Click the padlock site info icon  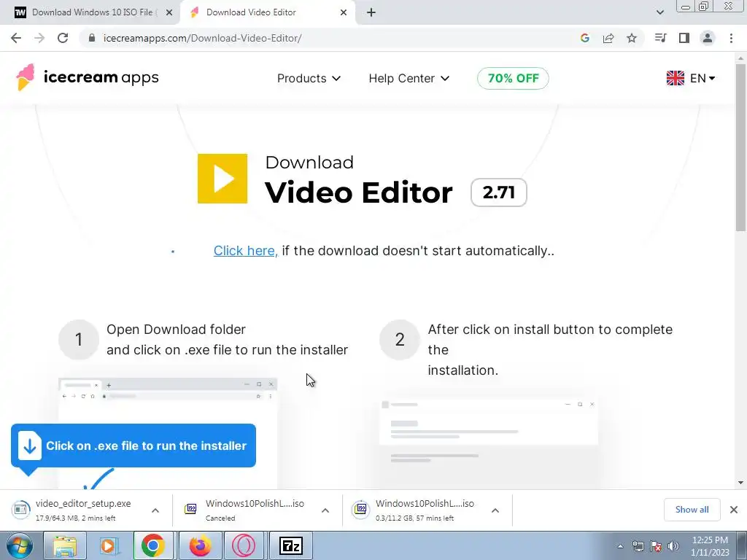[x=92, y=38]
